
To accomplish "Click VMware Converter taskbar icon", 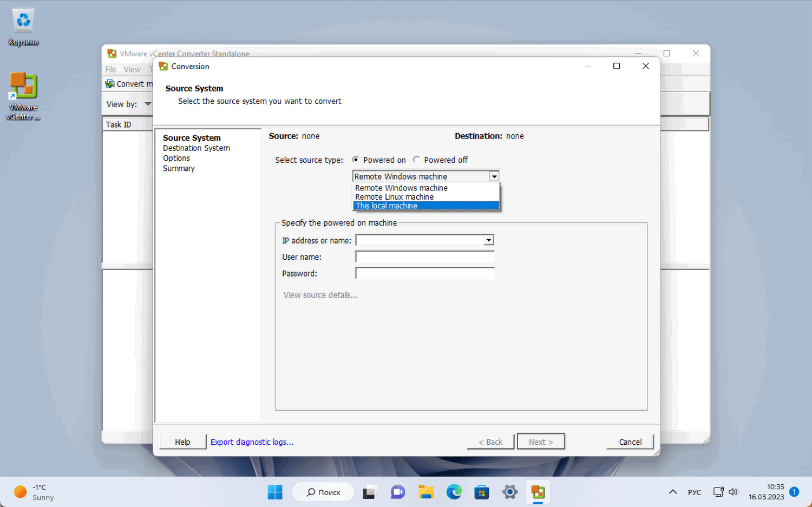I will (538, 492).
